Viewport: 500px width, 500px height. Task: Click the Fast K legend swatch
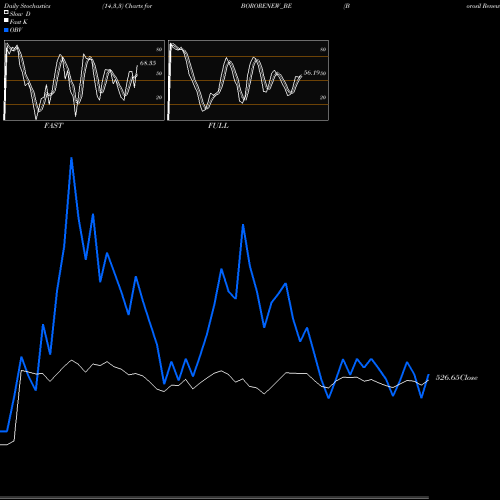(x=6, y=20)
